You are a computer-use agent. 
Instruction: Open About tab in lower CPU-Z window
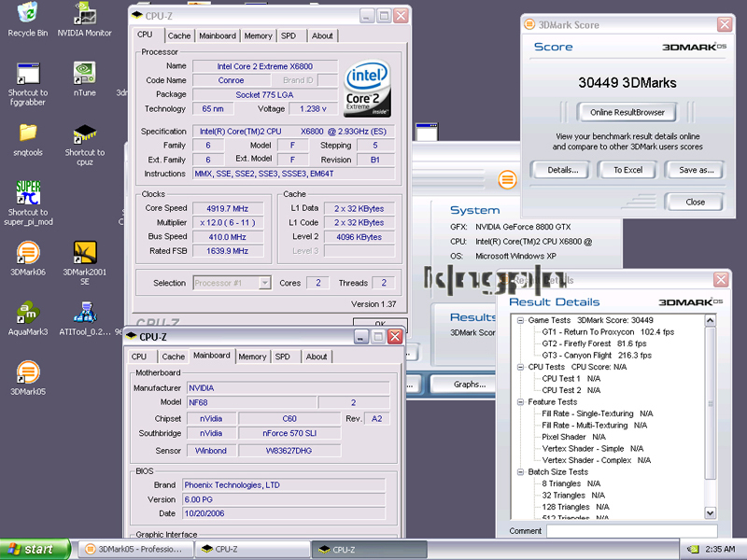(x=317, y=357)
